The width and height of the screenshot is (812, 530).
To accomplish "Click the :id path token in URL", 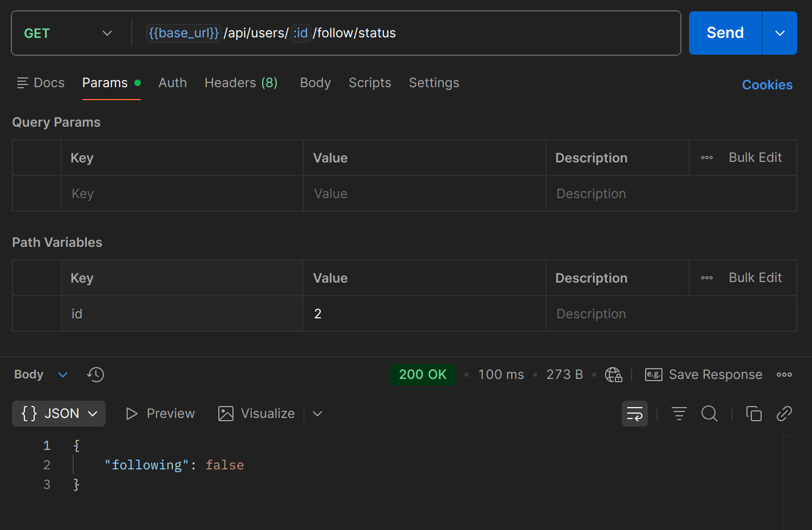I will click(x=301, y=33).
